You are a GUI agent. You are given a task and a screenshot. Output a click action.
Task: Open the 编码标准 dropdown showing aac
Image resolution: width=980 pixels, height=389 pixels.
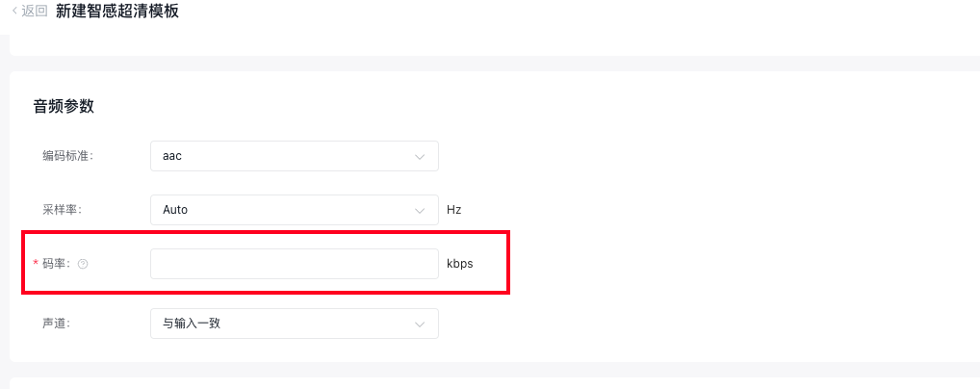(295, 156)
